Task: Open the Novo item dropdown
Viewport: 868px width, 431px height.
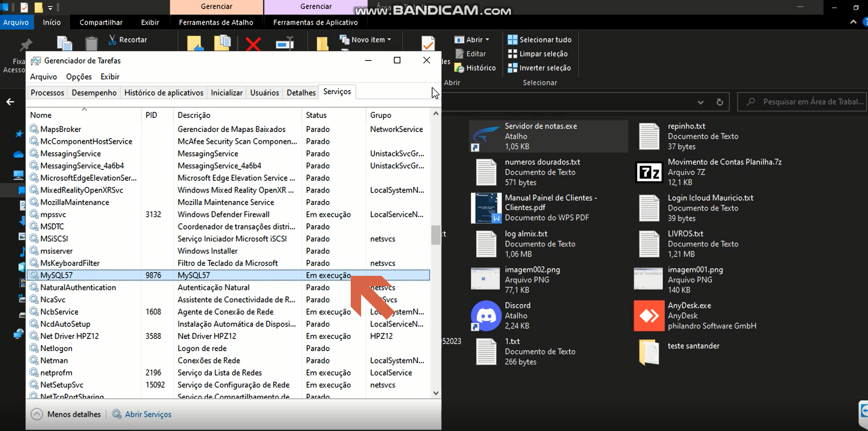Action: pos(365,40)
